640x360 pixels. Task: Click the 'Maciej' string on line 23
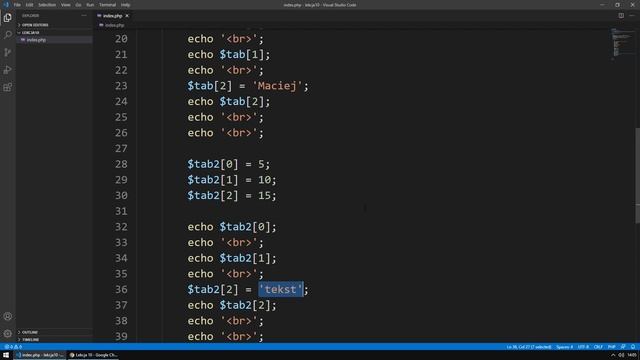pos(277,86)
